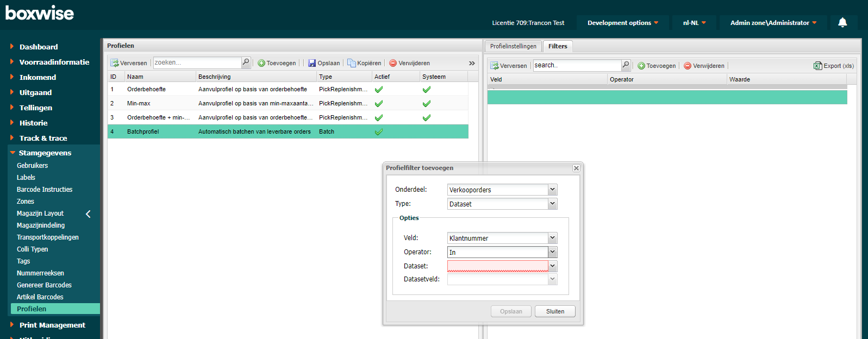868x339 pixels.
Task: Open the Onderdeel dropdown
Action: (x=552, y=190)
